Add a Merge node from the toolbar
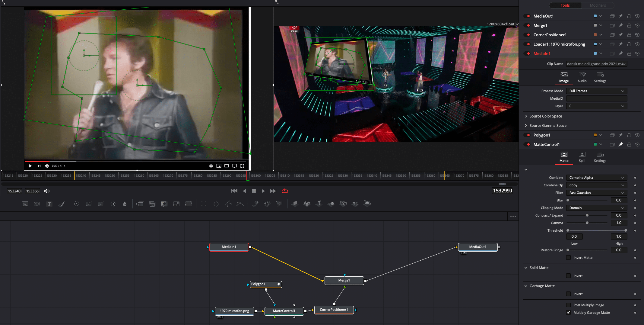The image size is (644, 325). coord(140,204)
